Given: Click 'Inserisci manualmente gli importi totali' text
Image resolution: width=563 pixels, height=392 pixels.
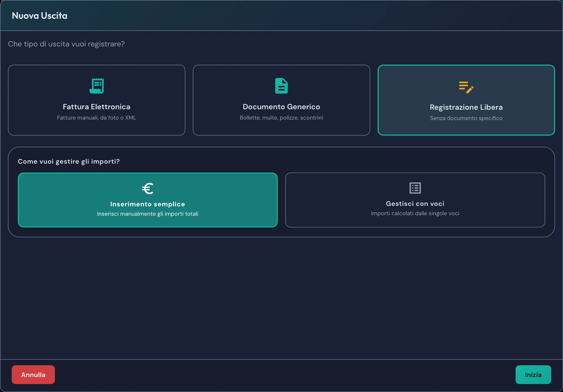Looking at the screenshot, I should click(148, 214).
